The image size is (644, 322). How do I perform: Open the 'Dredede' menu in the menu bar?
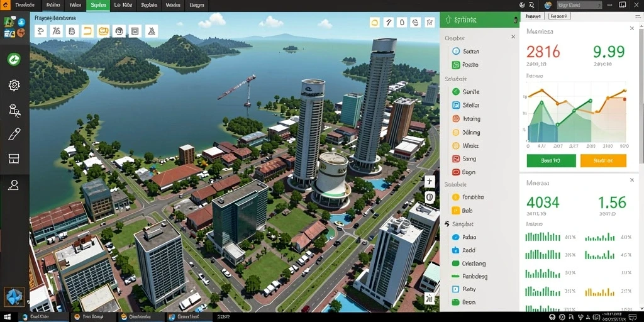pos(25,5)
